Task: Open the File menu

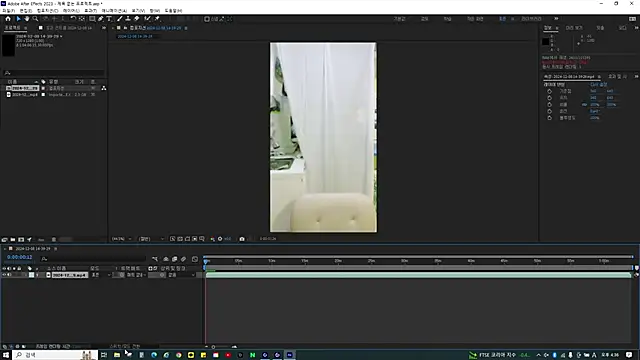Action: tap(9, 11)
